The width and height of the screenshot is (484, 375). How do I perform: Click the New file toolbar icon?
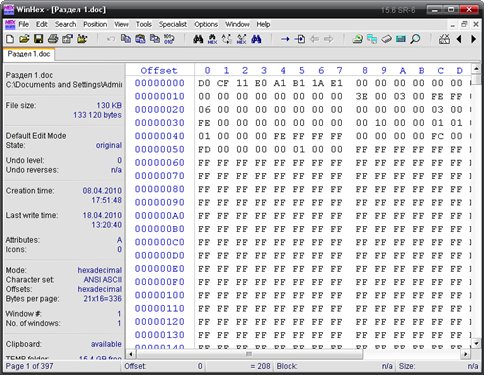click(x=10, y=39)
